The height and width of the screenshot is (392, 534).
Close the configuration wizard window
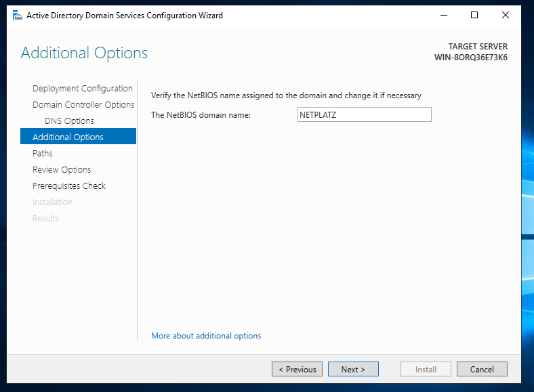tap(506, 16)
